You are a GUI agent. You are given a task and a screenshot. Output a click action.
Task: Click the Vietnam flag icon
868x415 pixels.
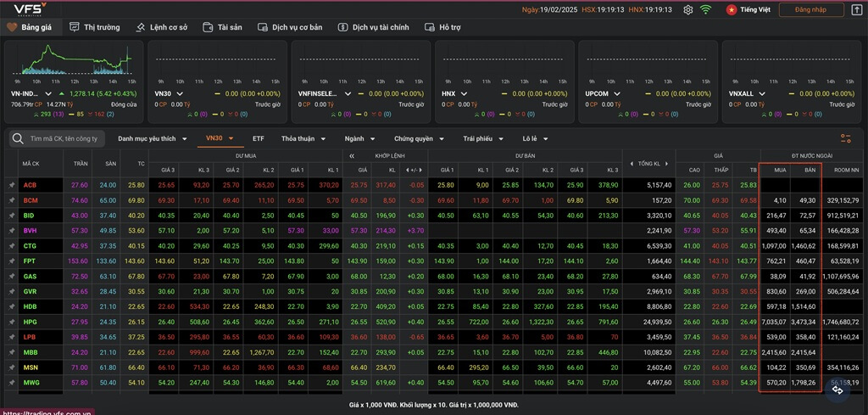tap(732, 9)
